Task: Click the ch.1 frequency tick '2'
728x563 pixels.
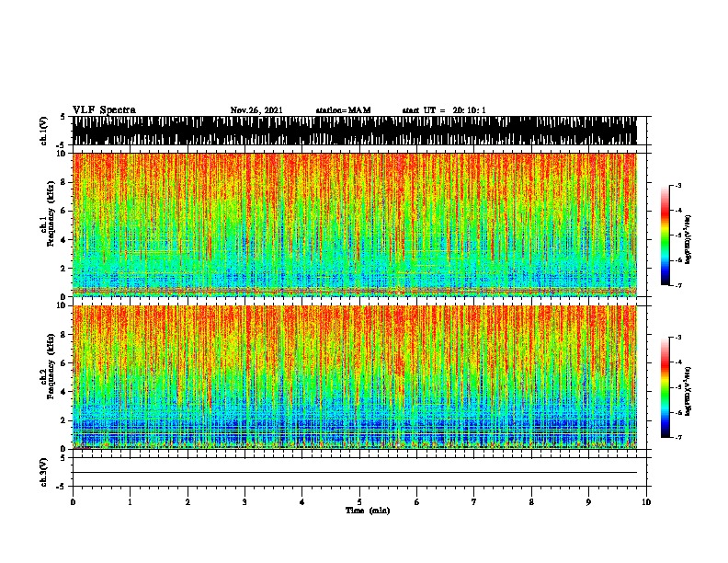Action: point(64,269)
